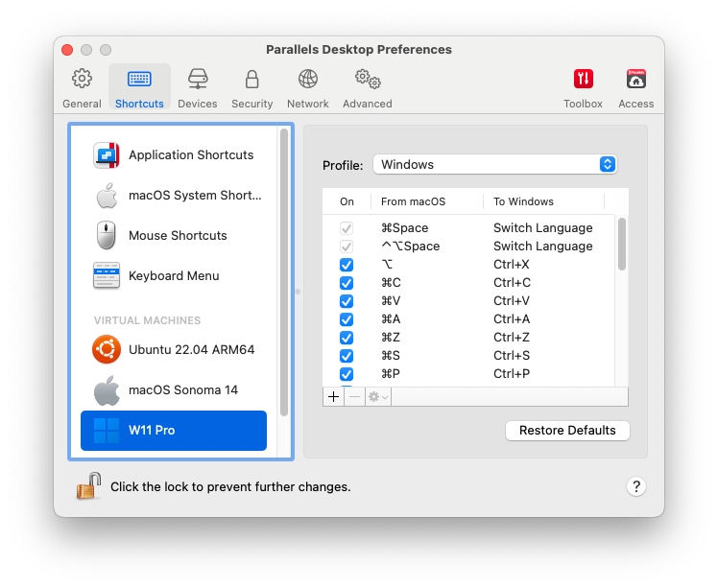This screenshot has height=588, width=718.
Task: Click the lock icon to prevent changes
Action: pos(89,486)
